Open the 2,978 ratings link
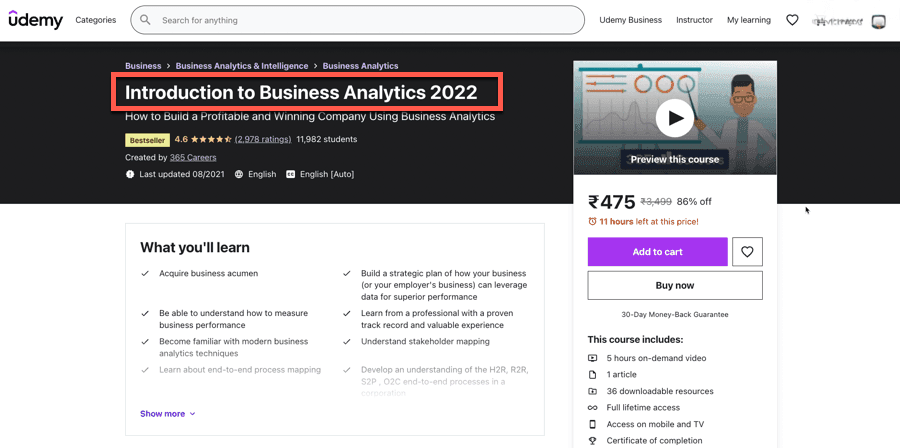 (x=263, y=140)
